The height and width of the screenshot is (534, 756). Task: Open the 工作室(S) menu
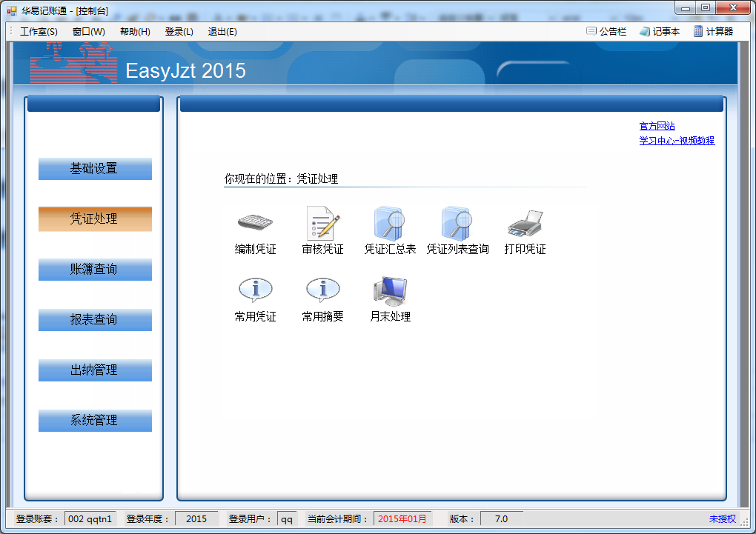coord(39,32)
